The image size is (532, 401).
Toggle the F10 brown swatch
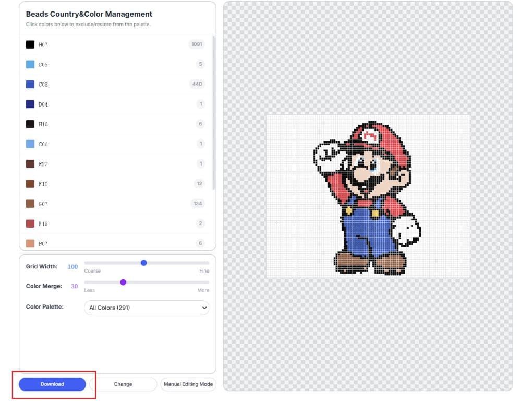[x=30, y=184]
